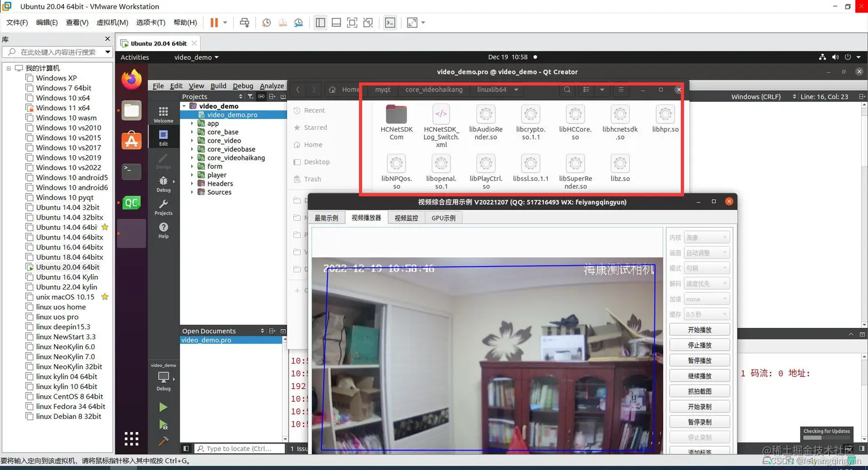Open Qt Creator QC icon in dock
This screenshot has width=868, height=470.
131,202
